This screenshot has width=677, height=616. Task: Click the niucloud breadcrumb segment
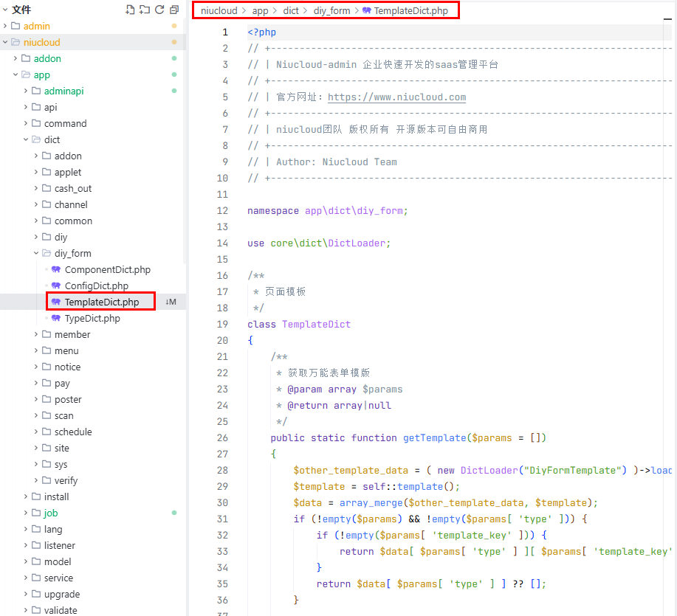[x=219, y=10]
